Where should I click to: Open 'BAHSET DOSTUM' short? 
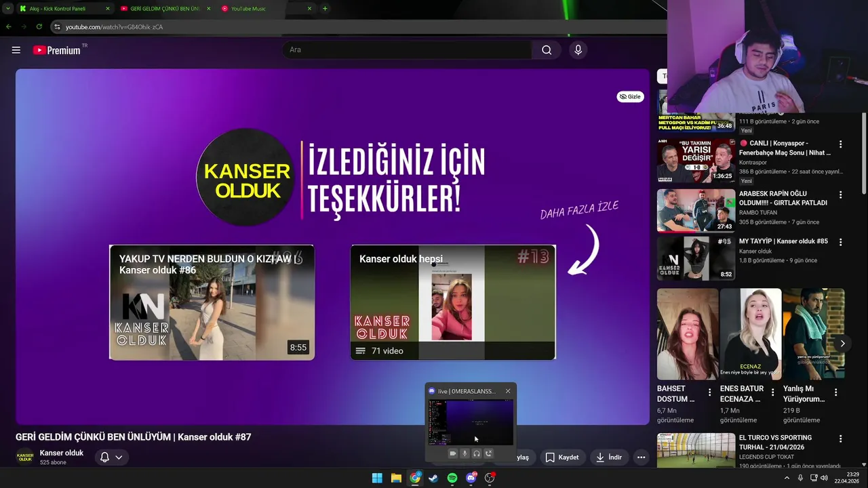pos(687,334)
